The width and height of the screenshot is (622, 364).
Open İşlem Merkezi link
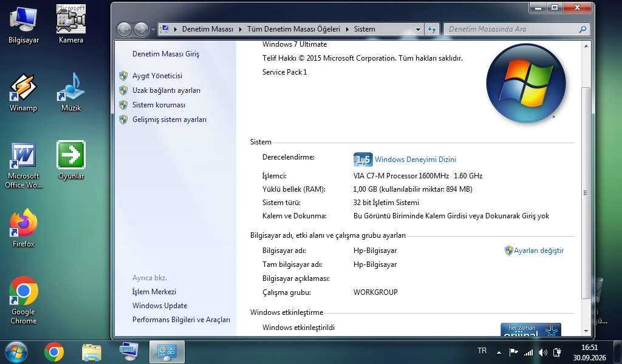click(x=154, y=292)
